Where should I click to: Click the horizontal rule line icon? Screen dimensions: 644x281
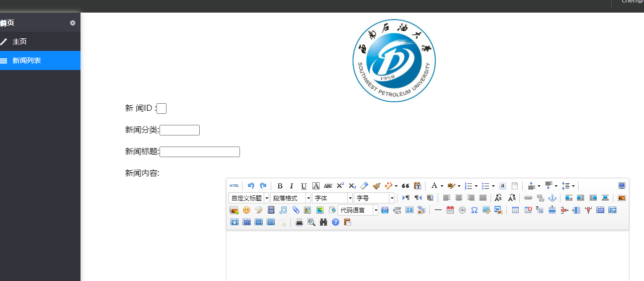coord(438,210)
